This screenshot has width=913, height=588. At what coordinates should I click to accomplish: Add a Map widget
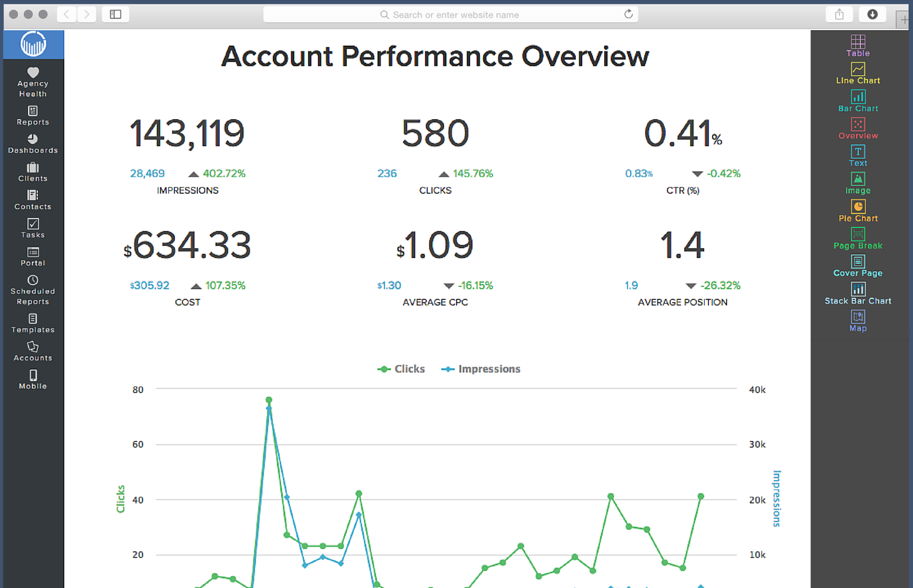click(x=857, y=321)
